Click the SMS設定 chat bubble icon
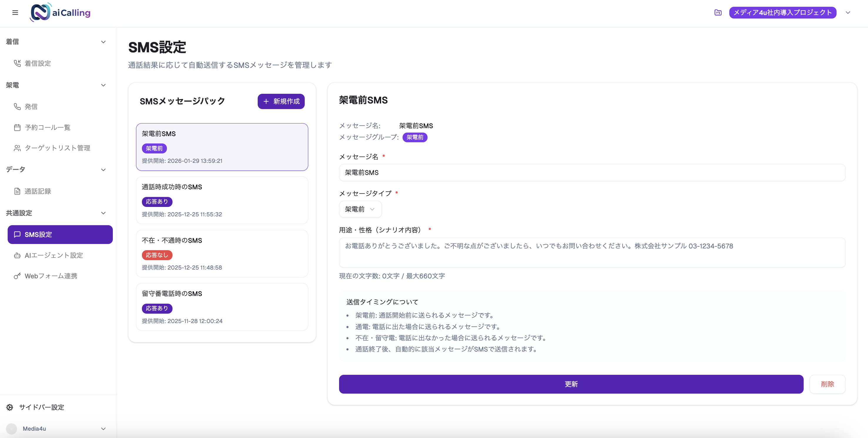 click(x=18, y=234)
